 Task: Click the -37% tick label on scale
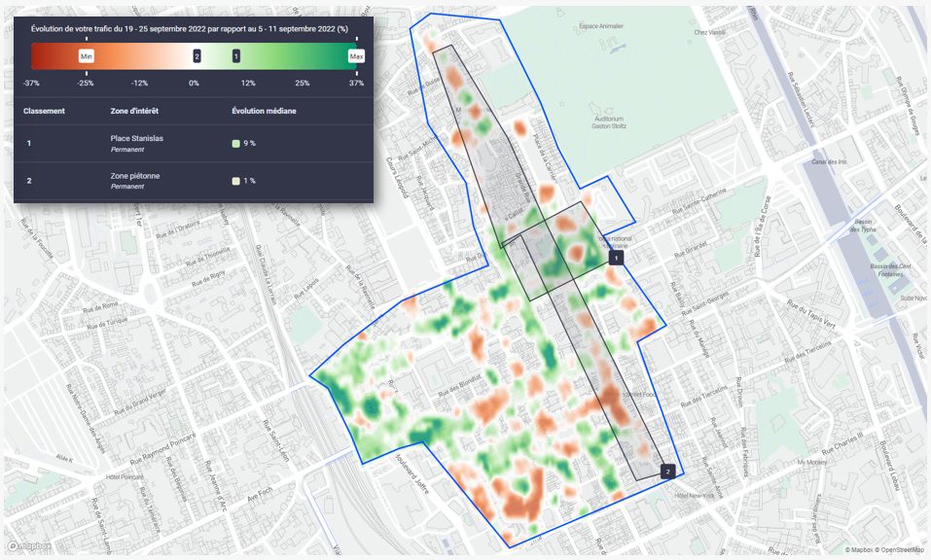tap(31, 83)
